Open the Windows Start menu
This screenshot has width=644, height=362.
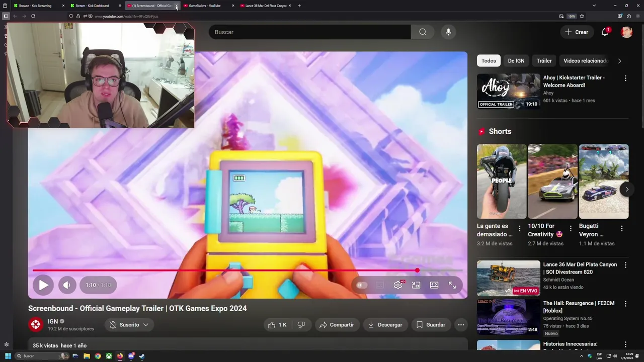point(8,356)
